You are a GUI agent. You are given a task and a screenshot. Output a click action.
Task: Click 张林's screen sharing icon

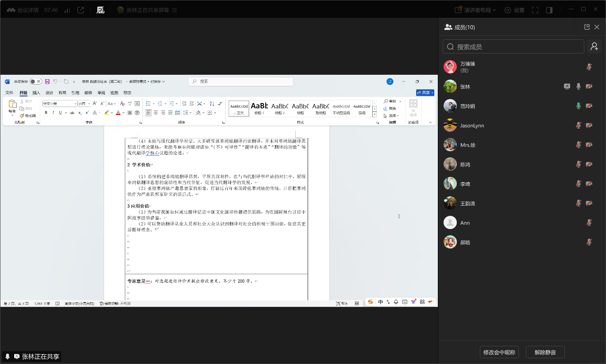567,87
